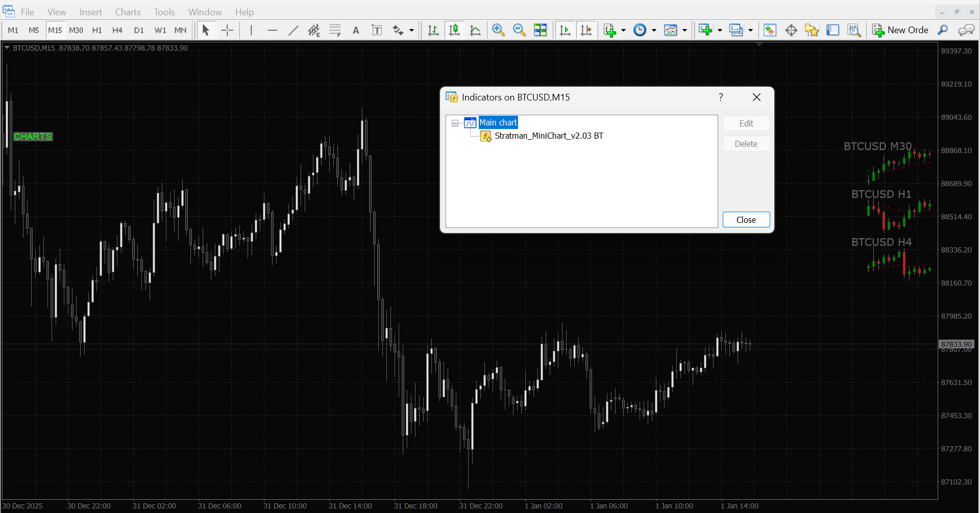The height and width of the screenshot is (513, 980).
Task: Open the Tools menu
Action: pyautogui.click(x=164, y=12)
